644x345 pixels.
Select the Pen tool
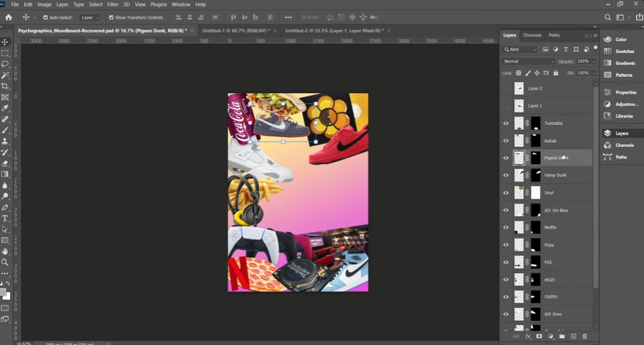[5, 208]
